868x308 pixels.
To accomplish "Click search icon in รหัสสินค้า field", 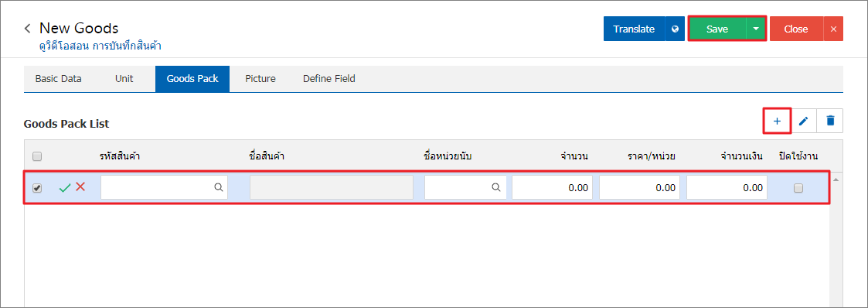I will click(x=220, y=187).
